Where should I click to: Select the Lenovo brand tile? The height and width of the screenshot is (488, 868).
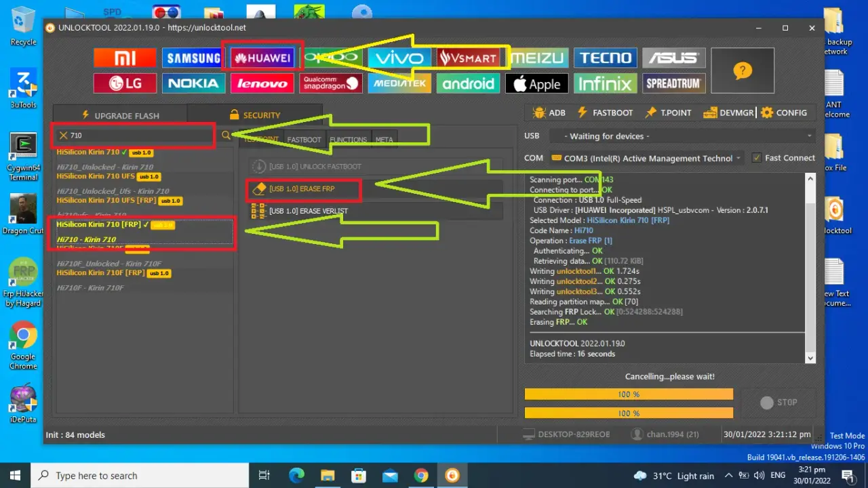point(262,83)
